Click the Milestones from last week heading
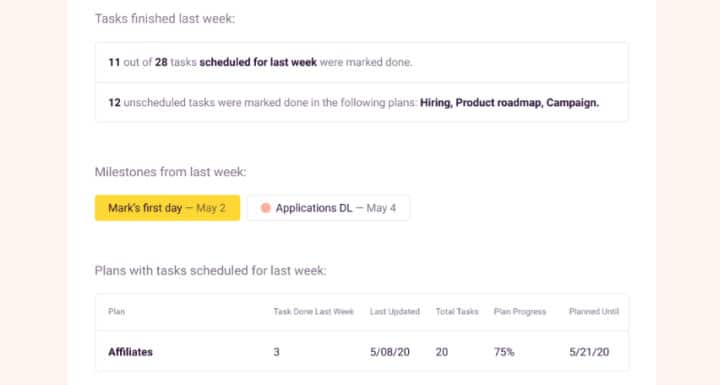This screenshot has width=720, height=385. pyautogui.click(x=170, y=172)
